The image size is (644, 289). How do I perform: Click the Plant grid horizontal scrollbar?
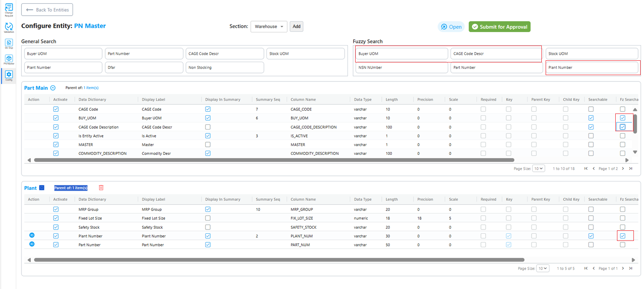tap(279, 260)
